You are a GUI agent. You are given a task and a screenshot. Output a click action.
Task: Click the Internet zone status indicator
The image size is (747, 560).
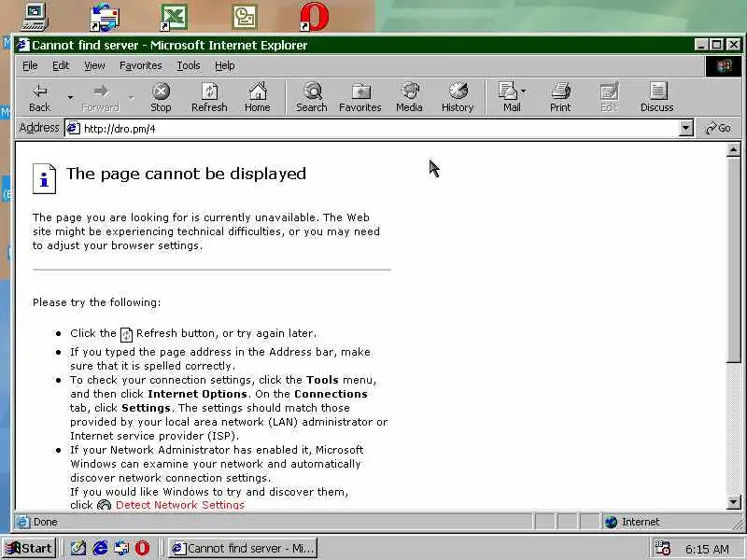pyautogui.click(x=634, y=523)
